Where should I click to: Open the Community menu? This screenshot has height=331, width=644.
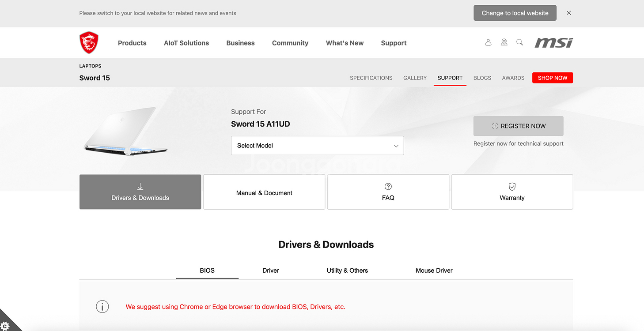(x=290, y=43)
